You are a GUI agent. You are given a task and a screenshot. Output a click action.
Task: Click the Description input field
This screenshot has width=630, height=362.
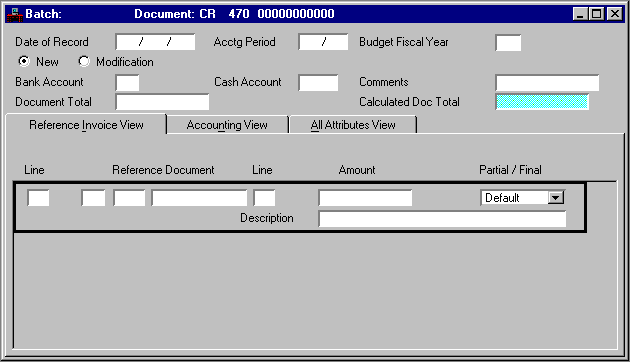(x=442, y=219)
